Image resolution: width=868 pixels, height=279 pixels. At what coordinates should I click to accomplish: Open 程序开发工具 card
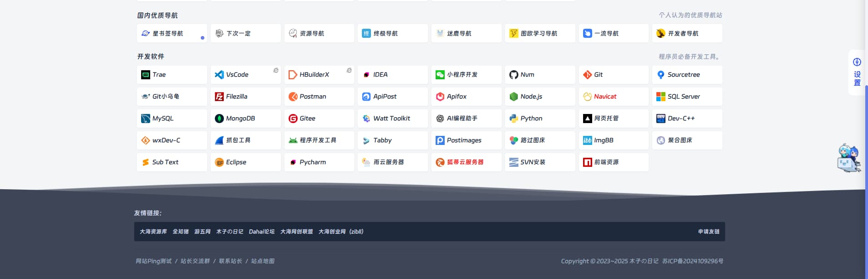[320, 140]
